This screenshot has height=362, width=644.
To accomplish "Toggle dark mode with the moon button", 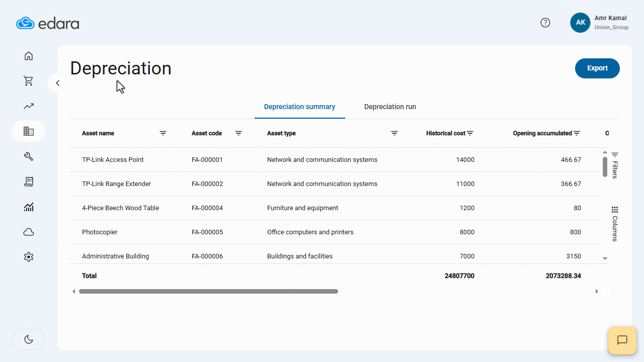I will (x=29, y=339).
